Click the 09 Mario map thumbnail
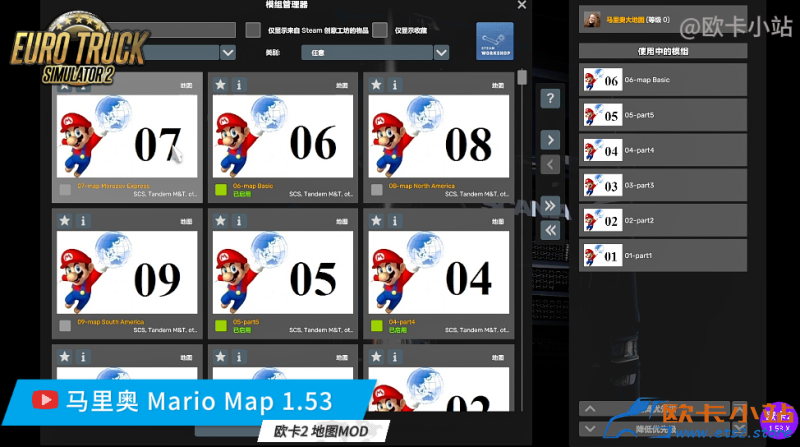Screen dimensions: 800x447 pyautogui.click(x=127, y=272)
